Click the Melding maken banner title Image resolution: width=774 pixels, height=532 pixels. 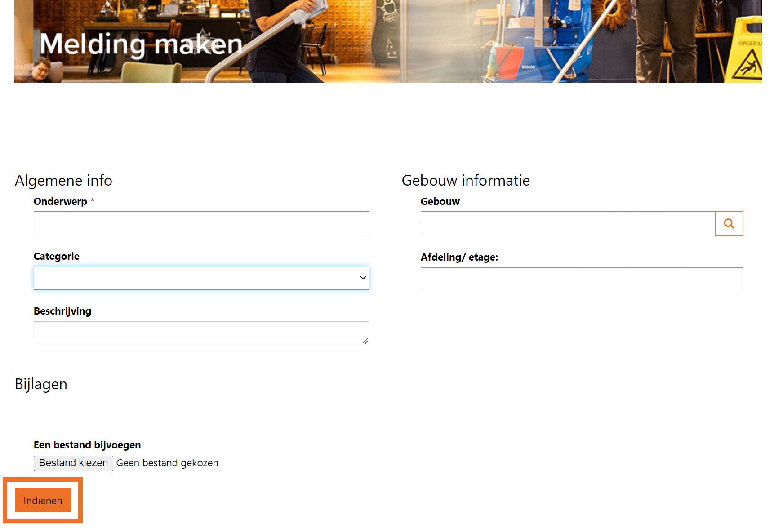[x=141, y=44]
